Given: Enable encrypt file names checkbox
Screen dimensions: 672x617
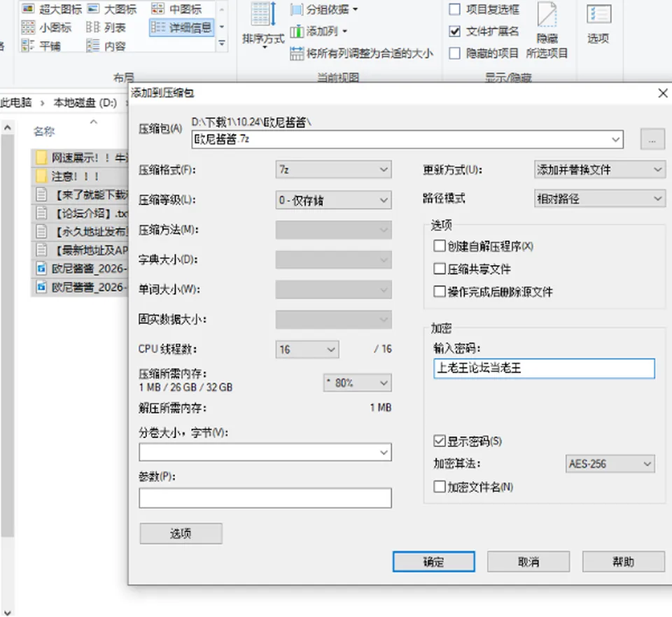Looking at the screenshot, I should 440,486.
